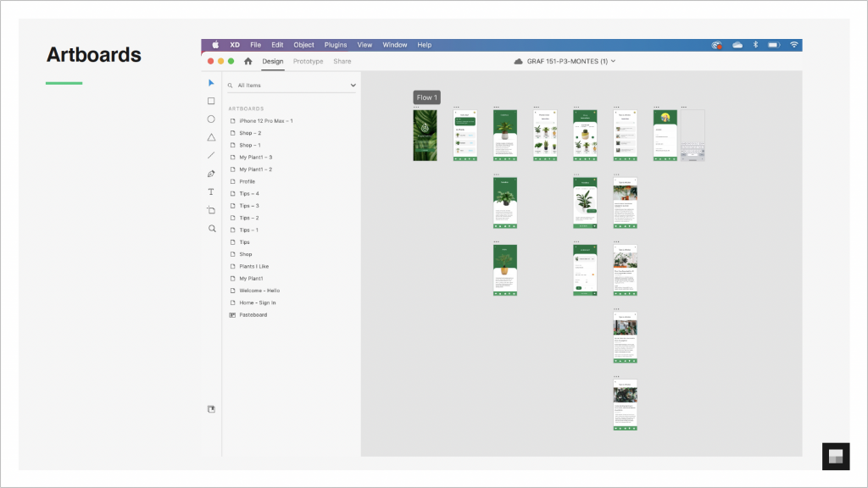Select the Text tool
Screen dimensions: 868x488
[211, 192]
